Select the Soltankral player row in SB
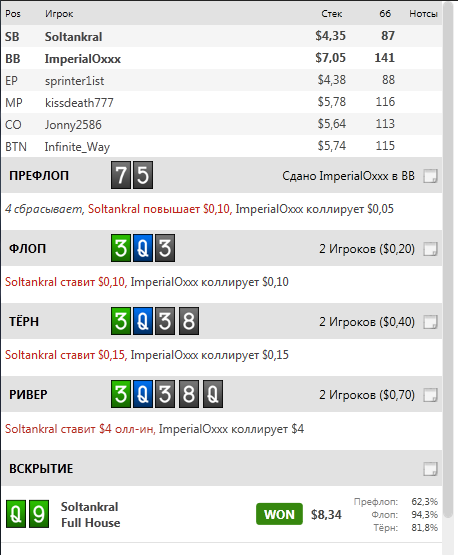This screenshot has height=555, width=458. (x=222, y=36)
